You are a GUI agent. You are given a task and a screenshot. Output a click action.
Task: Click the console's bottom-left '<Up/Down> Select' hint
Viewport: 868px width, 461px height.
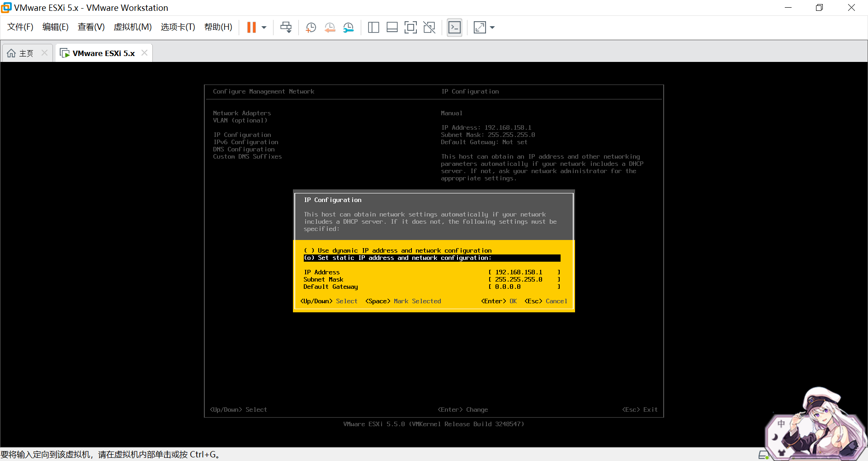[x=238, y=409]
